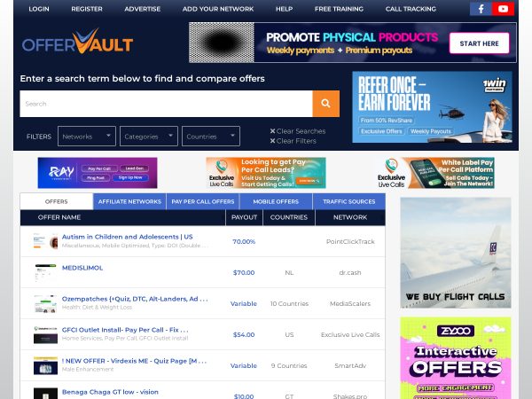Viewport: 532px width, 399px height.
Task: Click the 70.00% payout value
Action: point(244,241)
